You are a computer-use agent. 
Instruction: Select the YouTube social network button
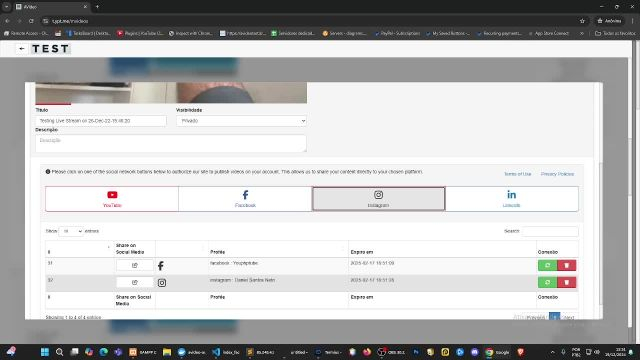pos(112,199)
